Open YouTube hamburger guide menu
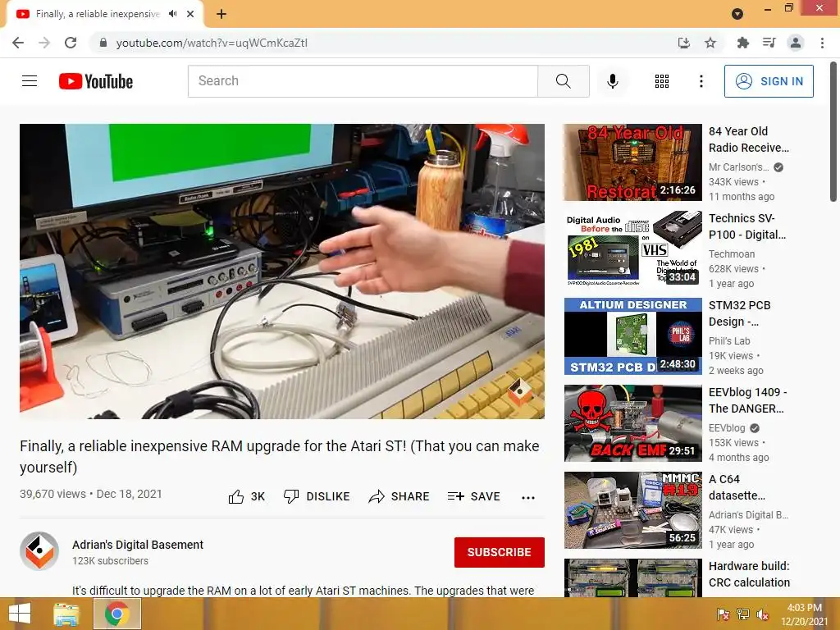The width and height of the screenshot is (840, 630). click(30, 81)
